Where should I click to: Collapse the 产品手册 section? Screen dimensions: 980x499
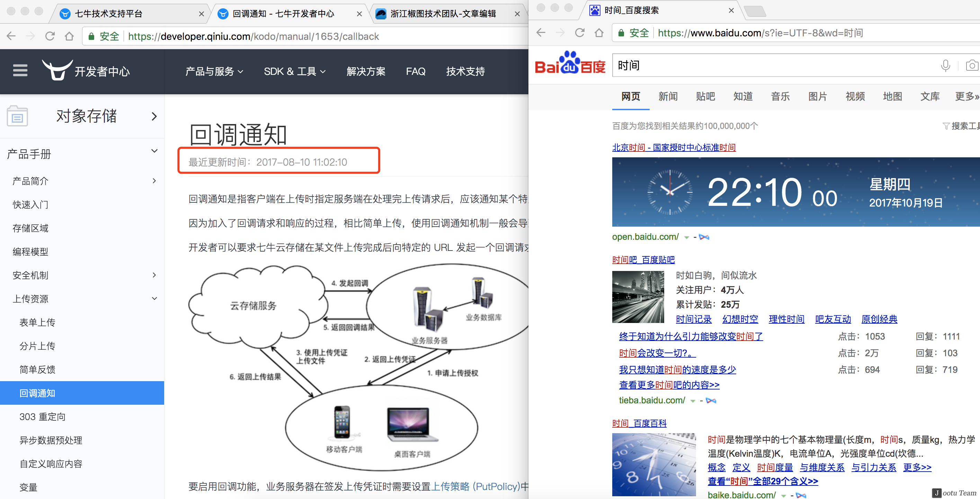154,151
